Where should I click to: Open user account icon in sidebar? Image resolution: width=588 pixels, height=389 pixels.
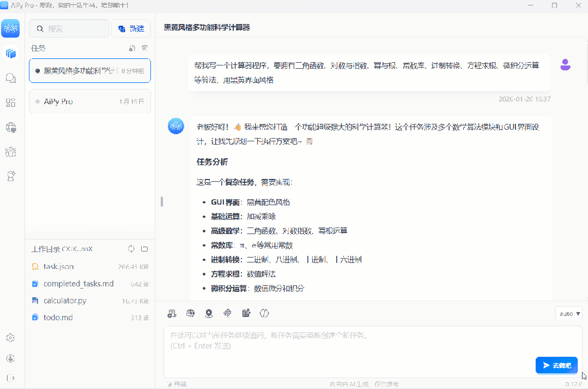coord(10,358)
